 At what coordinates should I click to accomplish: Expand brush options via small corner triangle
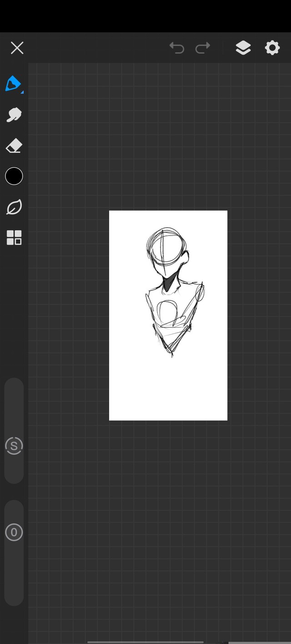pyautogui.click(x=22, y=92)
